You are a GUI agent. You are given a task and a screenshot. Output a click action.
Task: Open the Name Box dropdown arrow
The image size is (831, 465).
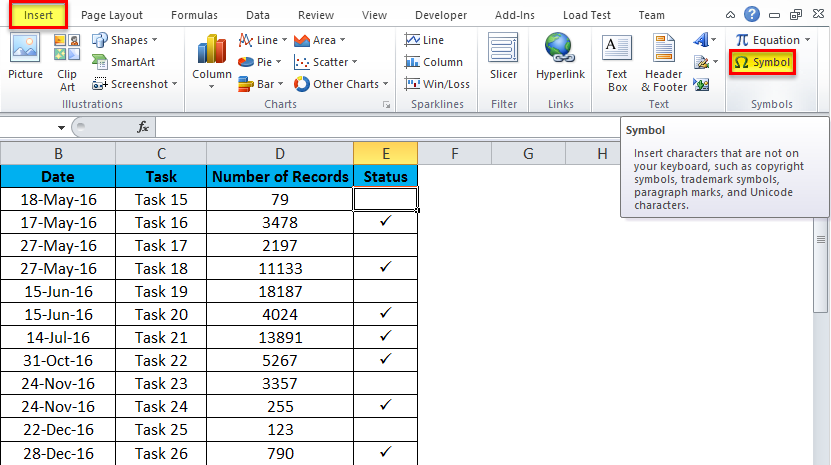click(x=62, y=128)
